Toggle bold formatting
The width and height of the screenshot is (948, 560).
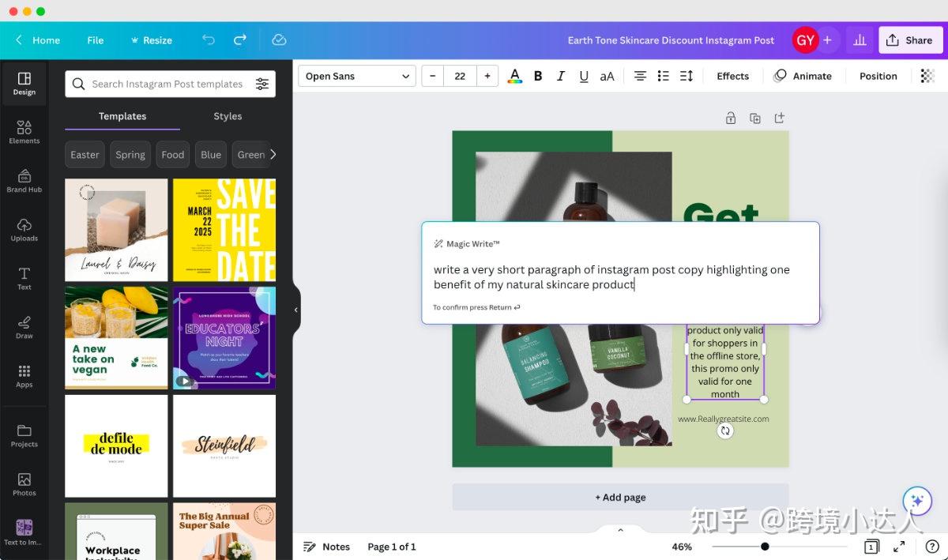tap(538, 76)
